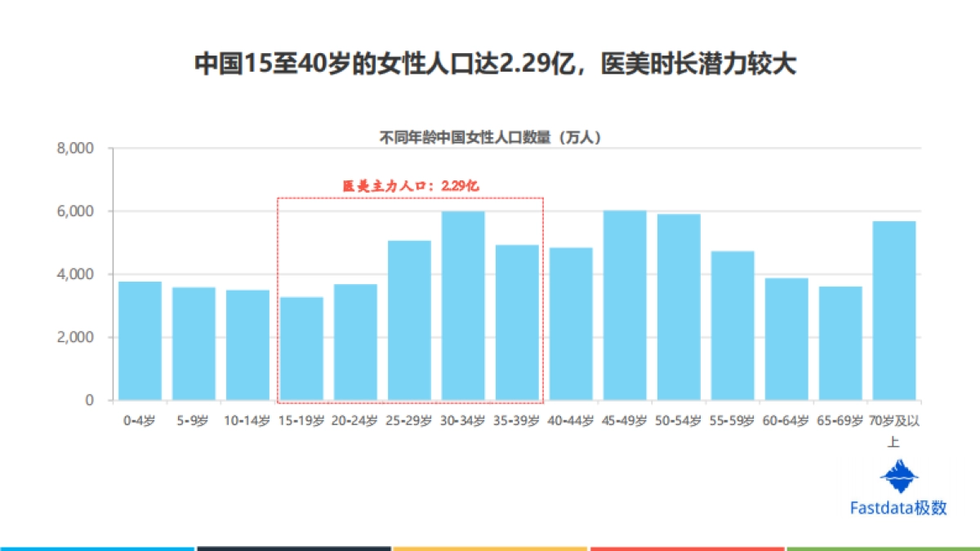The width and height of the screenshot is (980, 551).
Task: Click the dashed red highlight rectangle border
Action: coord(410,197)
